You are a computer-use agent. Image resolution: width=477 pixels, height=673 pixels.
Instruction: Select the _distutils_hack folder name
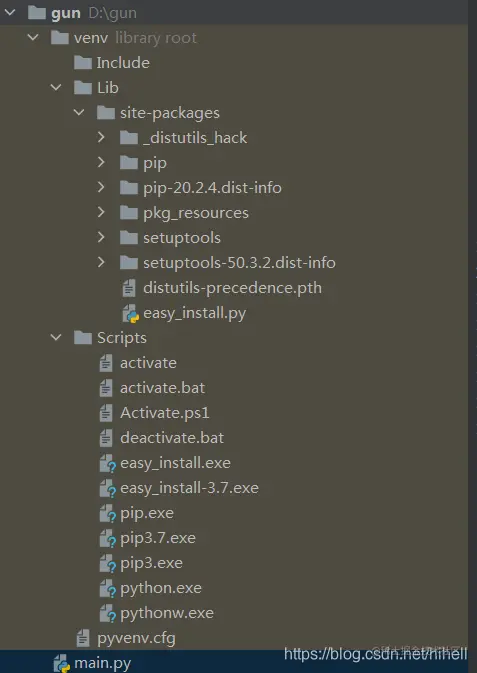coord(195,138)
